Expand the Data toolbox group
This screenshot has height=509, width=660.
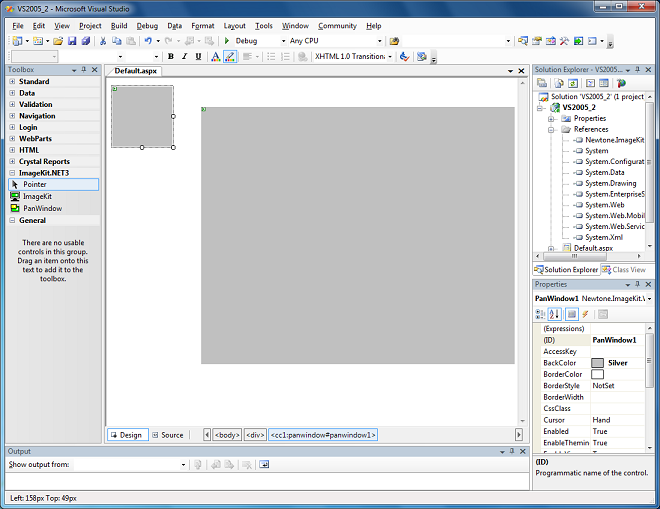pos(12,93)
